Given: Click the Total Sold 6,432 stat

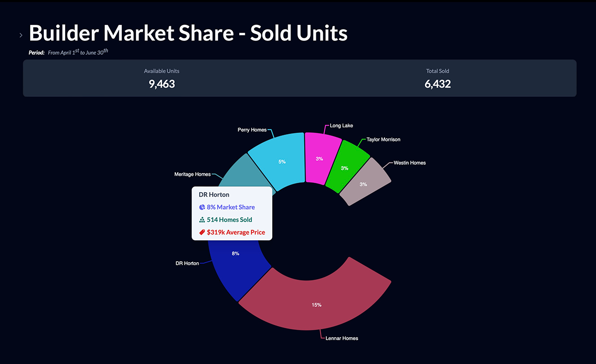Looking at the screenshot, I should (438, 78).
